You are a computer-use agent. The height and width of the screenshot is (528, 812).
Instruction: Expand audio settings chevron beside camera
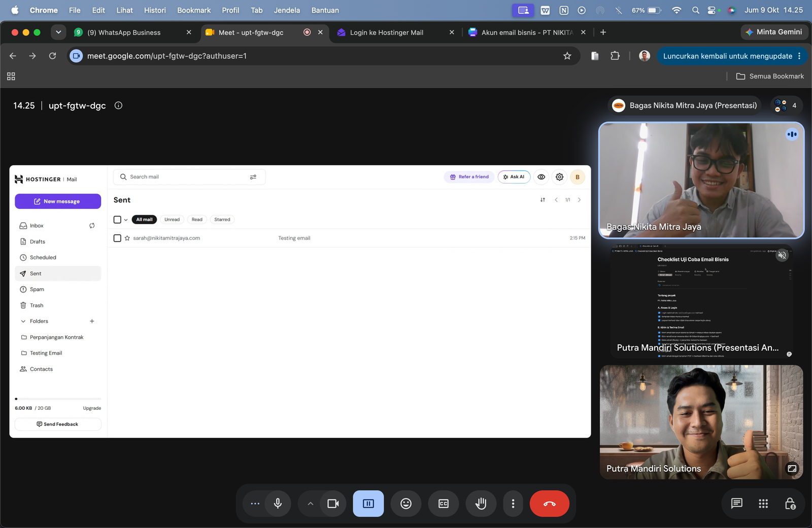(310, 504)
